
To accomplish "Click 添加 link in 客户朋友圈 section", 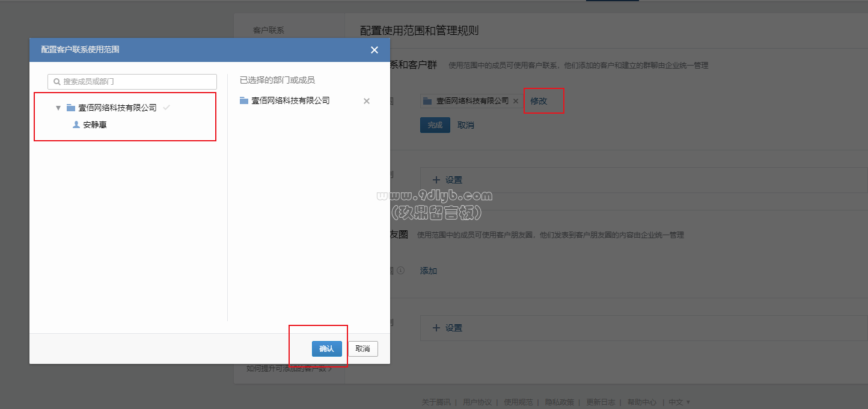I will pos(429,271).
